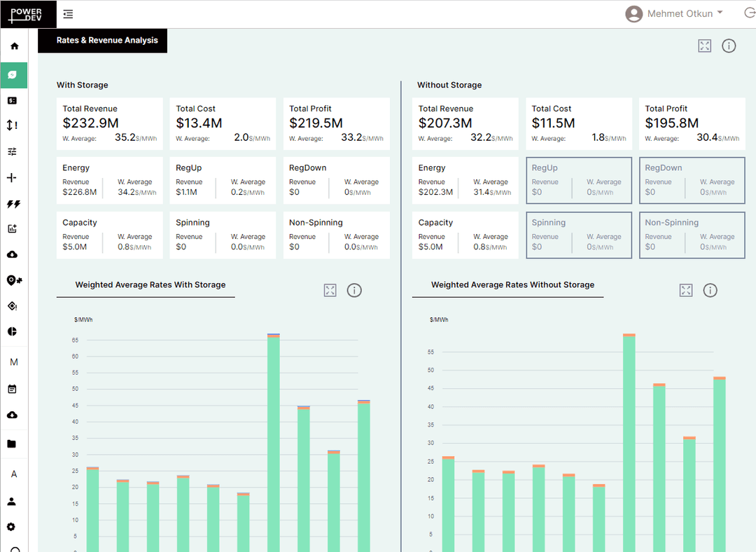The image size is (756, 552).
Task: Click the M item in the sidebar
Action: [13, 362]
